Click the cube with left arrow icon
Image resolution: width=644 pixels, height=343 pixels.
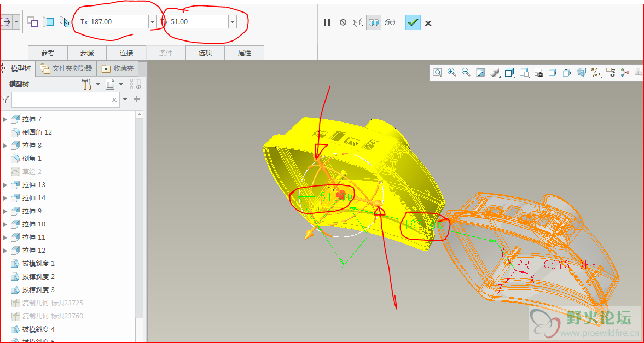click(x=553, y=73)
